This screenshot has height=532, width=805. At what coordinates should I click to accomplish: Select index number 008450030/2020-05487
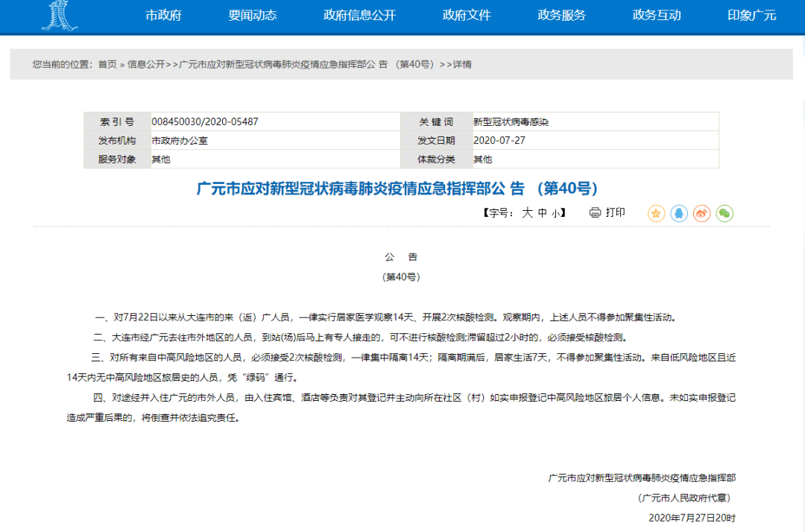point(205,121)
